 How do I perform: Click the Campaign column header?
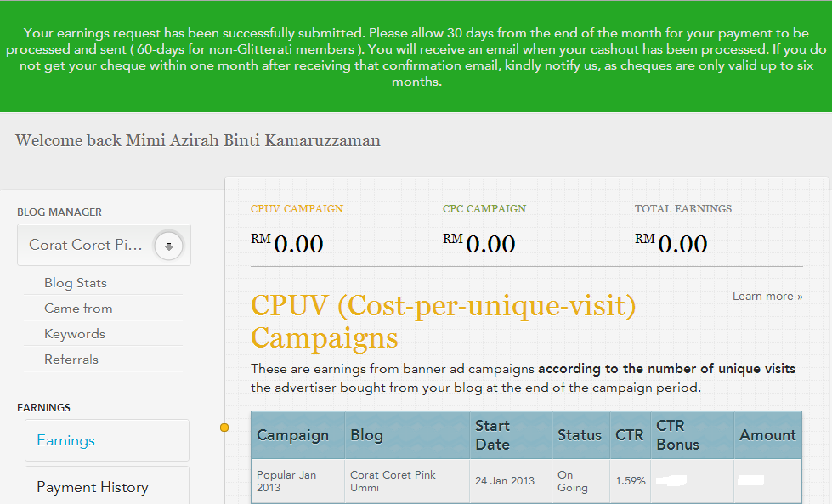pyautogui.click(x=293, y=435)
